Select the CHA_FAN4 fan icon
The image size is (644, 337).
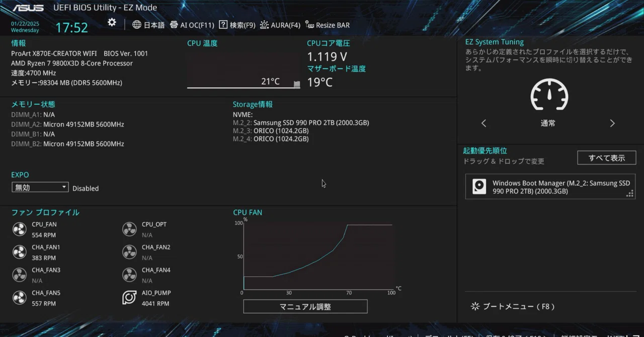point(129,275)
